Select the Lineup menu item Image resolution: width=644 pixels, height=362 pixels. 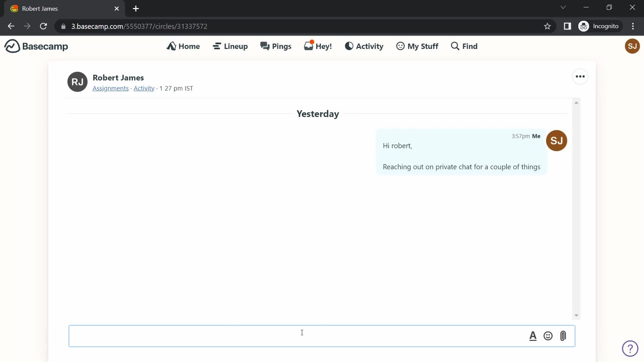[230, 46]
